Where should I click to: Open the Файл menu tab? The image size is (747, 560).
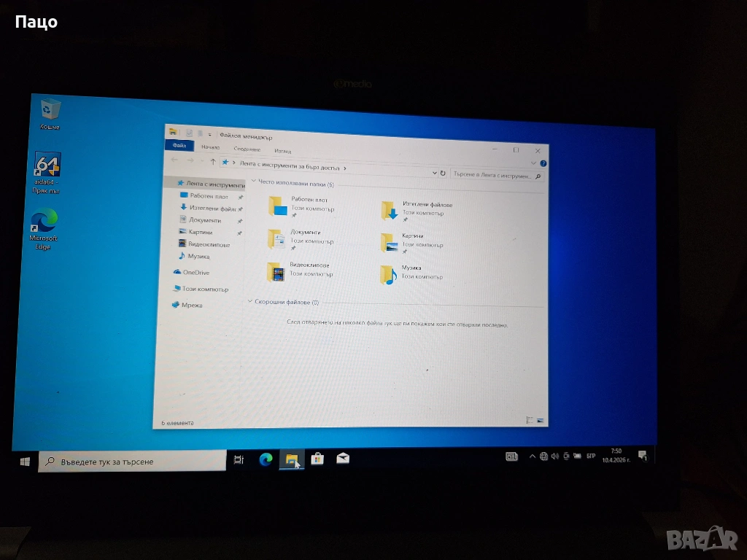[179, 146]
